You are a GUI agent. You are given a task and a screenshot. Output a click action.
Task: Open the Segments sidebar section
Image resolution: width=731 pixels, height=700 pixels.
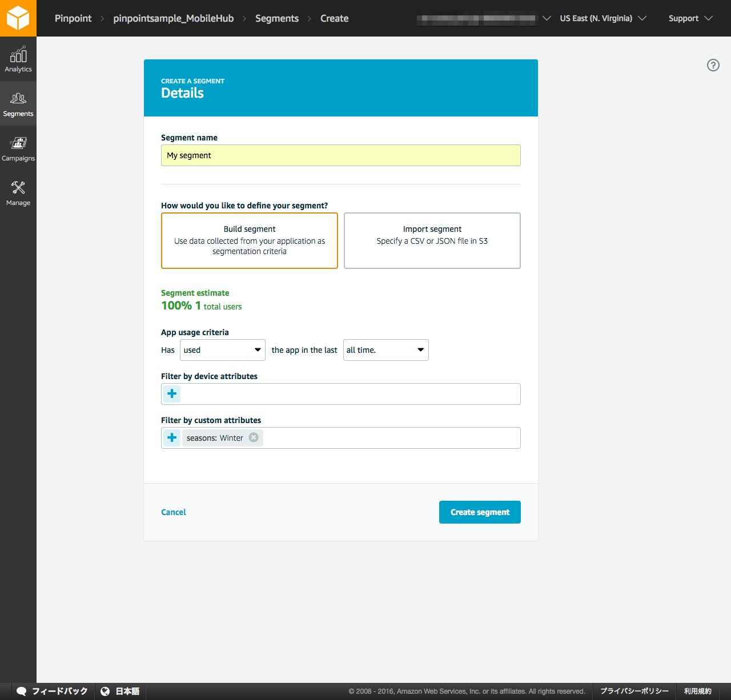pos(18,104)
